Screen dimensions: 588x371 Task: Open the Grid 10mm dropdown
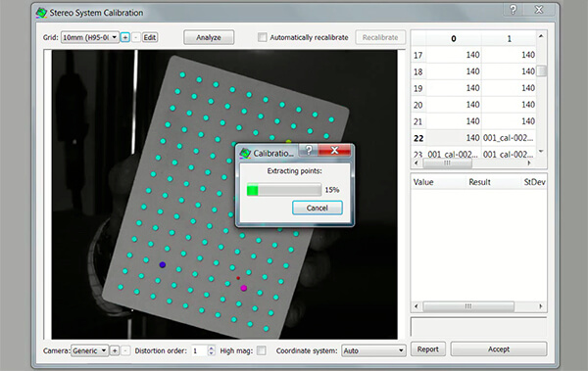(x=90, y=37)
